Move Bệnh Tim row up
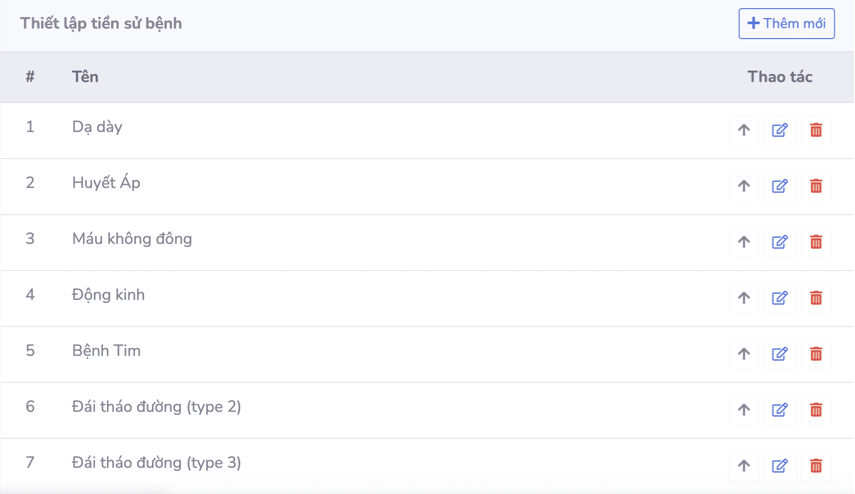Image resolution: width=855 pixels, height=494 pixels. (743, 354)
